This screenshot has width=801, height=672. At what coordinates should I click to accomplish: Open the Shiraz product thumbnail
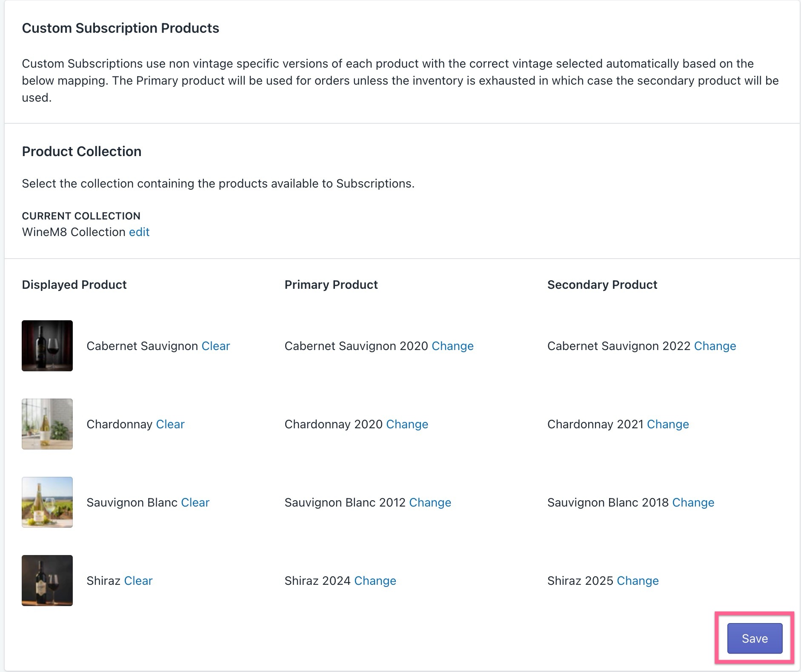47,581
